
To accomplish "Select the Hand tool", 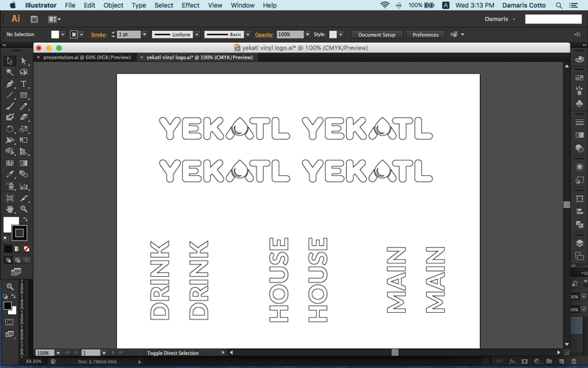I will click(10, 209).
